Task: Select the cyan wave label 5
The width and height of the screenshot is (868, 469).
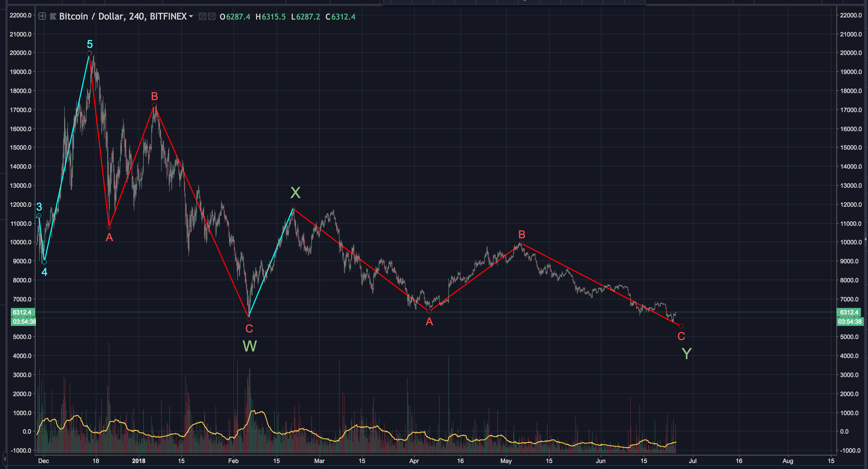Action: pos(90,44)
